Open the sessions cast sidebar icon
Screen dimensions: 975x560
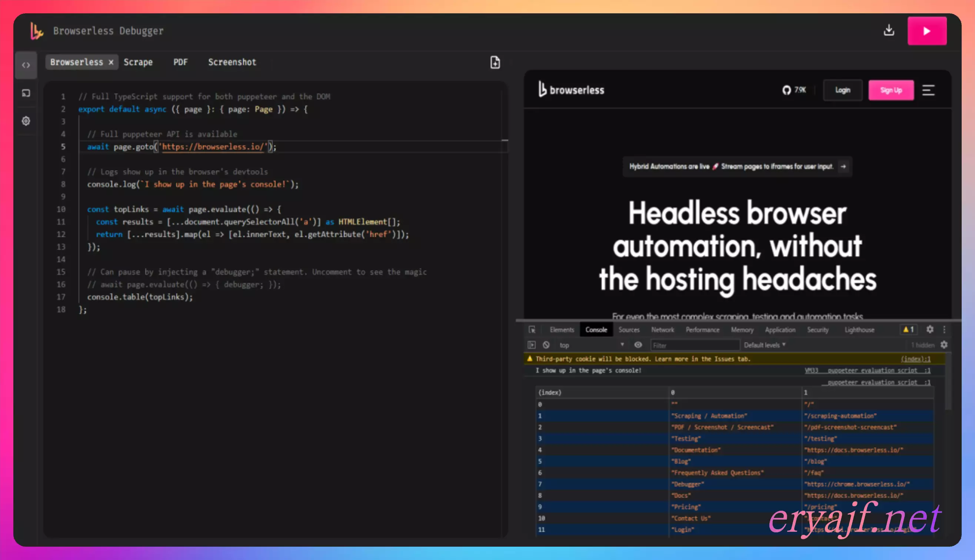click(x=26, y=93)
